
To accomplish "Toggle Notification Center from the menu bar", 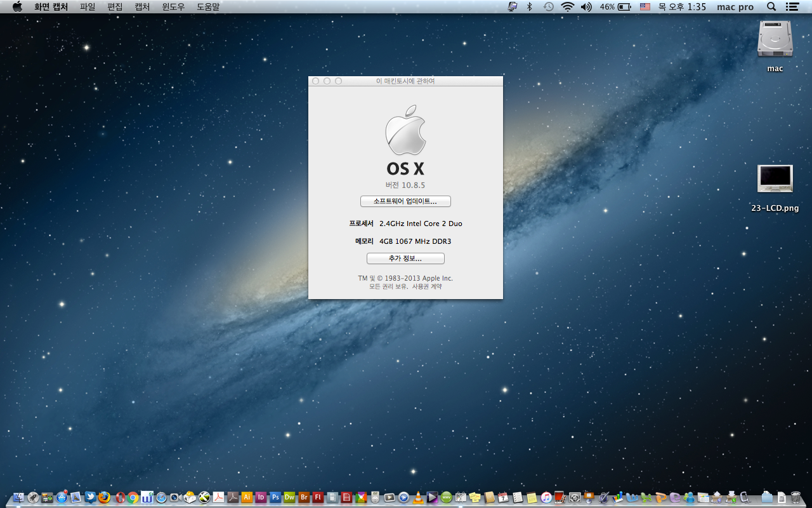I will point(792,7).
